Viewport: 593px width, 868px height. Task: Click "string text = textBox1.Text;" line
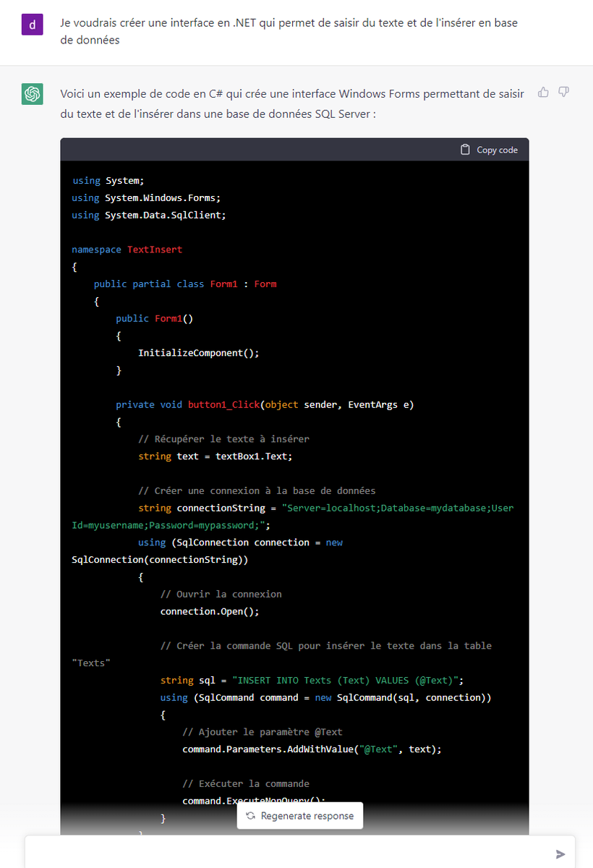coord(216,456)
